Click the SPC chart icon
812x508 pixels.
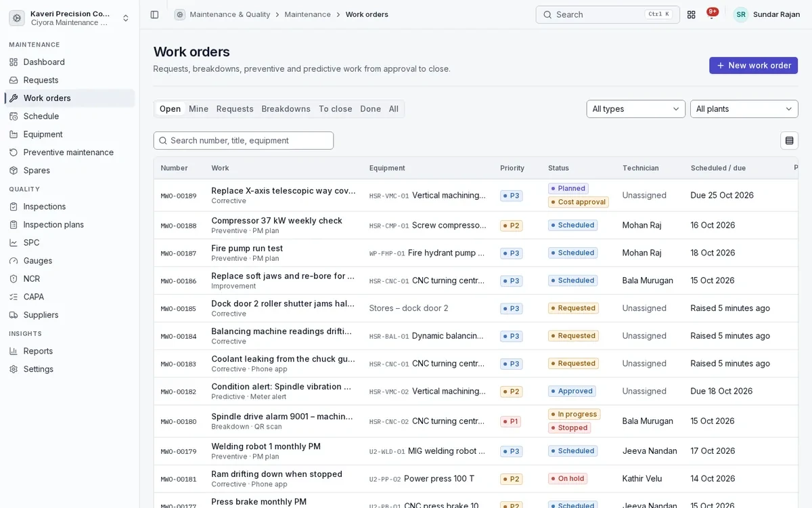pyautogui.click(x=14, y=242)
